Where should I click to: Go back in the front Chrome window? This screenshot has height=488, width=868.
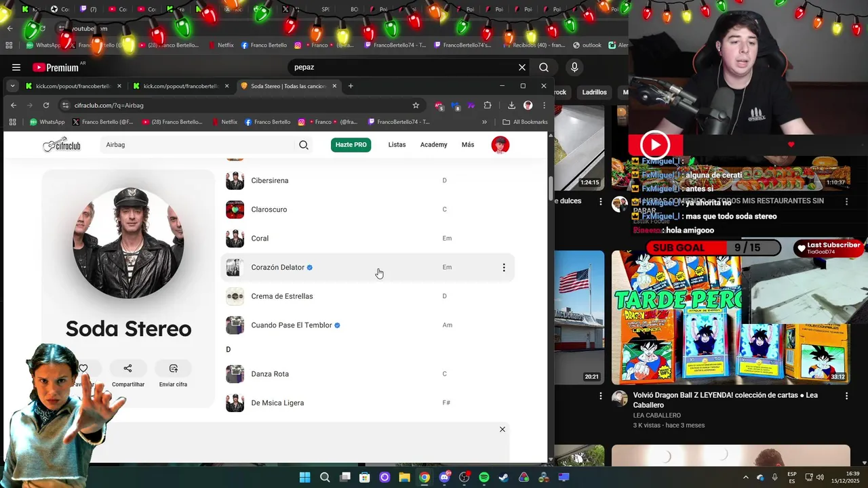point(14,105)
